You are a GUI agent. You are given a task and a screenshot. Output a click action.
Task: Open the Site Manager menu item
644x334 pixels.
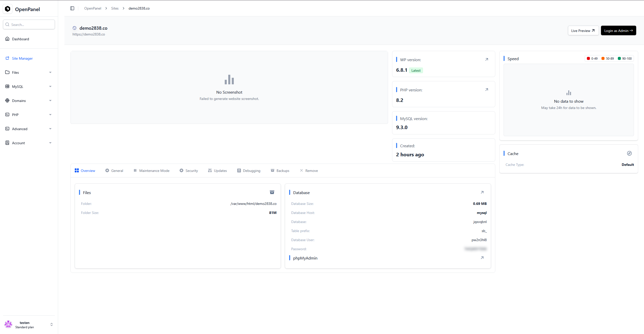pyautogui.click(x=29, y=58)
